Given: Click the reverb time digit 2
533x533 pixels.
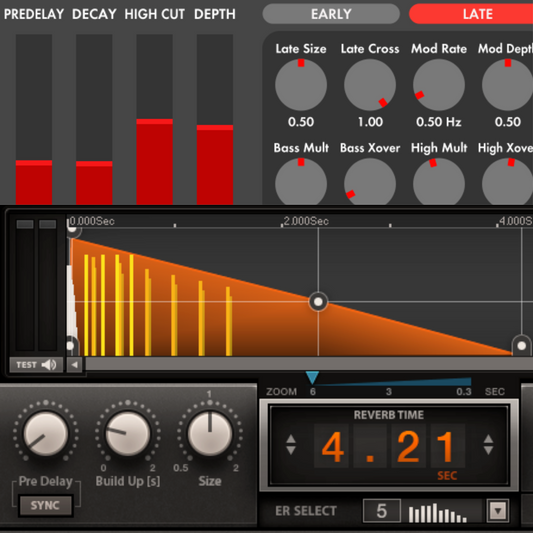Looking at the screenshot, I should (x=408, y=446).
